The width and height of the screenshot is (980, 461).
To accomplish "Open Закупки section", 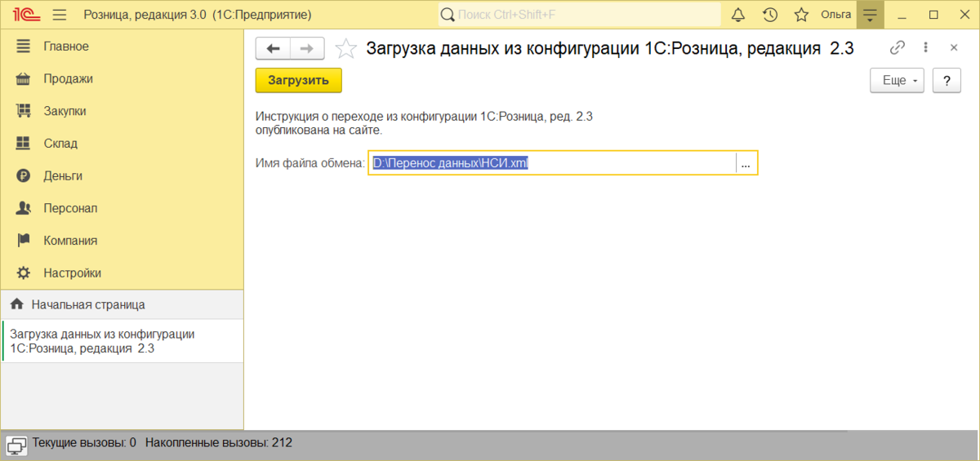I will 122,111.
